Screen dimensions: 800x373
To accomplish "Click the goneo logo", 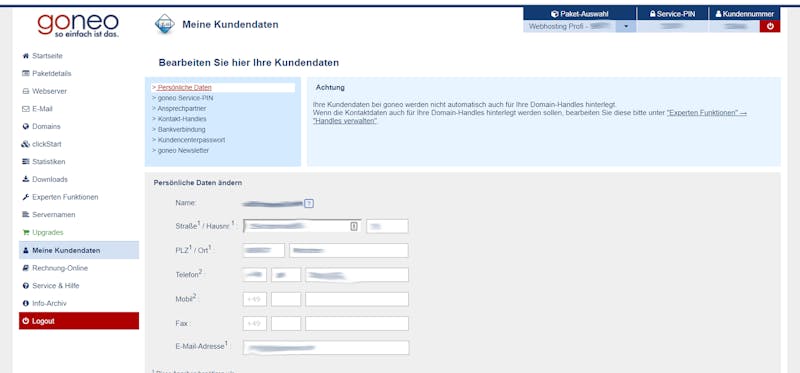I will (x=78, y=26).
